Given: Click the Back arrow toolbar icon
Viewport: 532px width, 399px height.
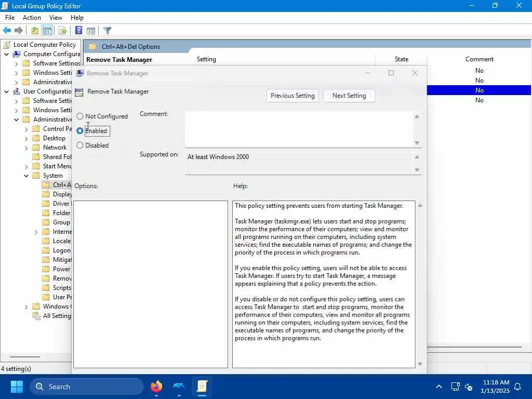Looking at the screenshot, I should (6, 31).
